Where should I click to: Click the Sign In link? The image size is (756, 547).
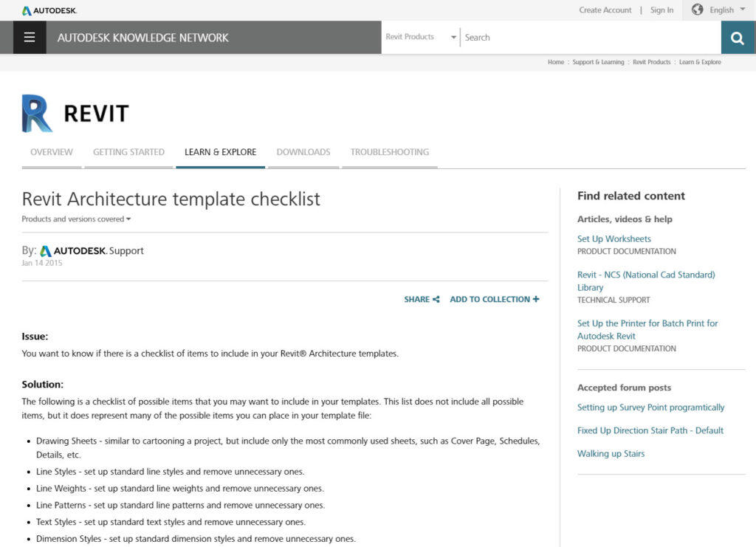pyautogui.click(x=661, y=10)
